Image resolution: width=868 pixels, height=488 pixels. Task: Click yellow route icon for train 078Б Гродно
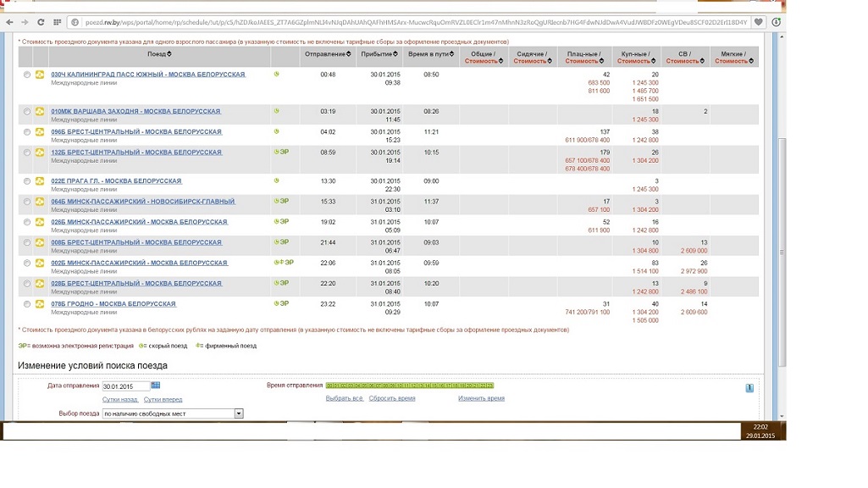click(40, 304)
